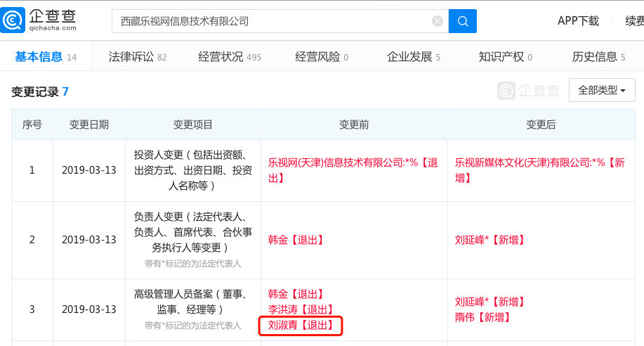Click the 变更日期 column header
Screen dimensions: 644x346
point(89,124)
